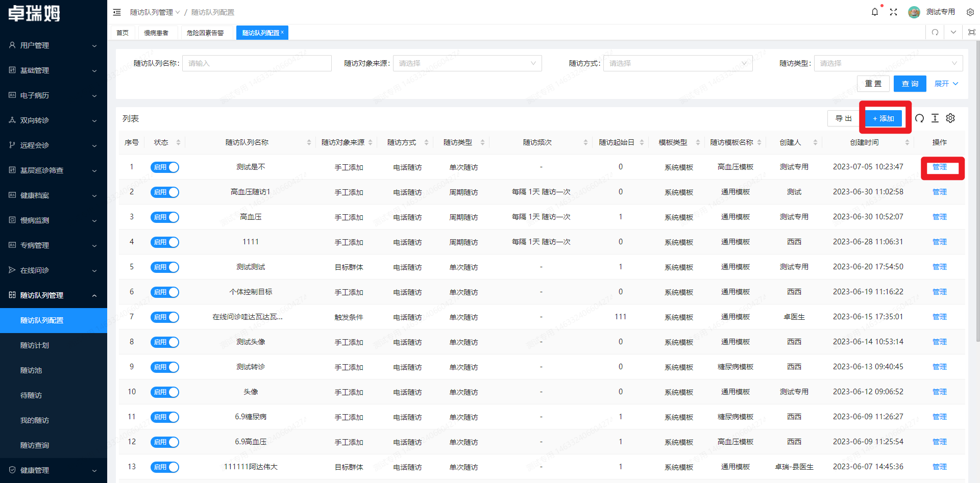Click the vertical page scrollbar
The width and height of the screenshot is (980, 483).
[977, 191]
